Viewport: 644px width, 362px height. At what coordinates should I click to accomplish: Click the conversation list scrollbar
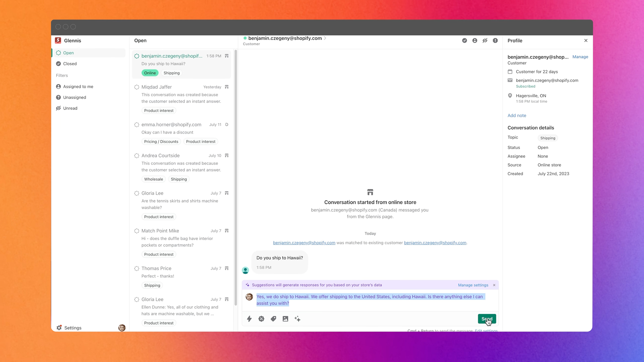coord(236,176)
